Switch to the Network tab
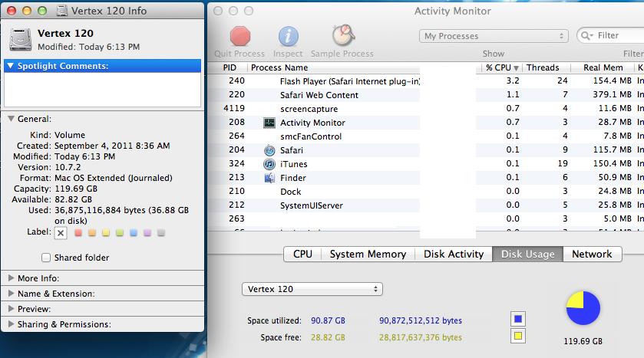Image resolution: width=644 pixels, height=358 pixels. click(593, 254)
